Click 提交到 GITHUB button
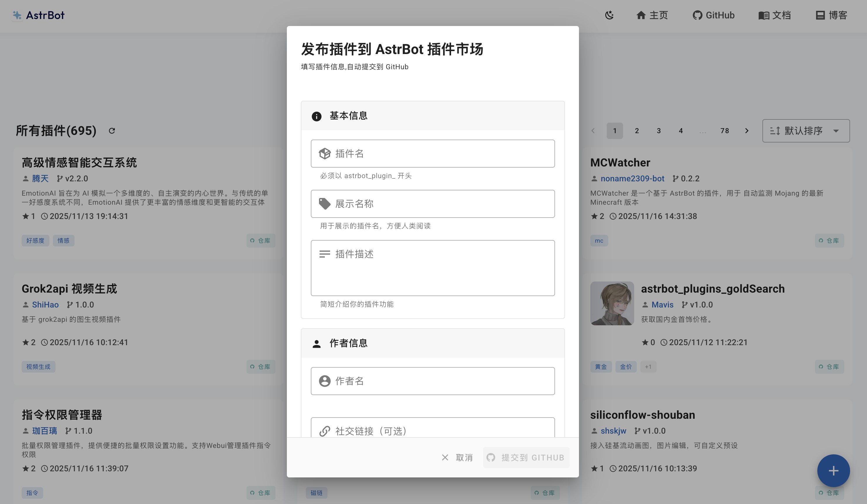This screenshot has height=504, width=867. point(526,457)
